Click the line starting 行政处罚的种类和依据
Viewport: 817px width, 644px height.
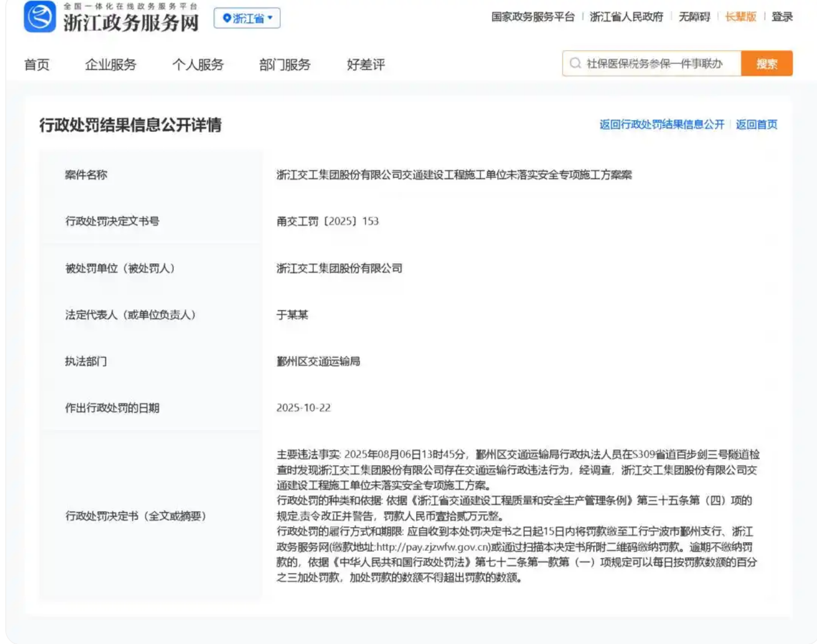[x=514, y=500]
